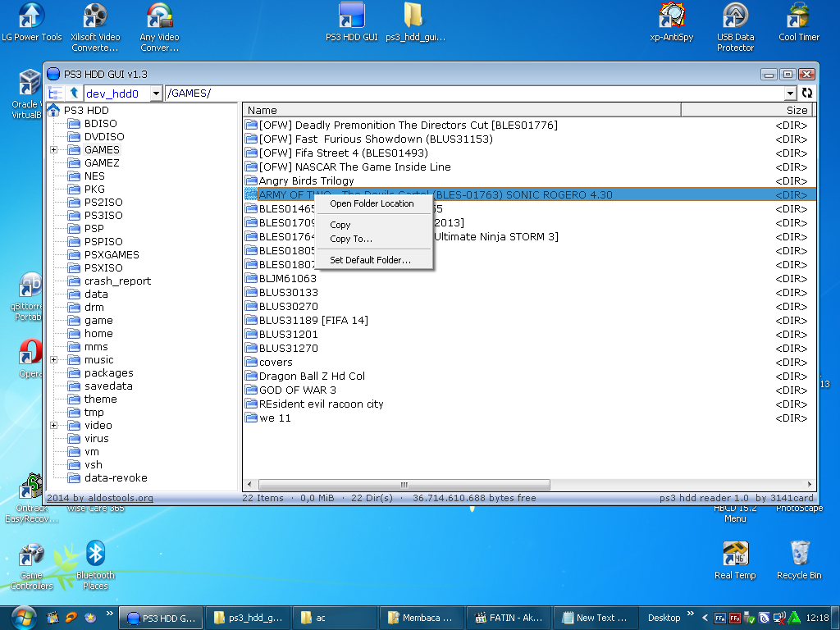This screenshot has height=630, width=840.
Task: Expand the GAMES tree node
Action: [x=53, y=149]
